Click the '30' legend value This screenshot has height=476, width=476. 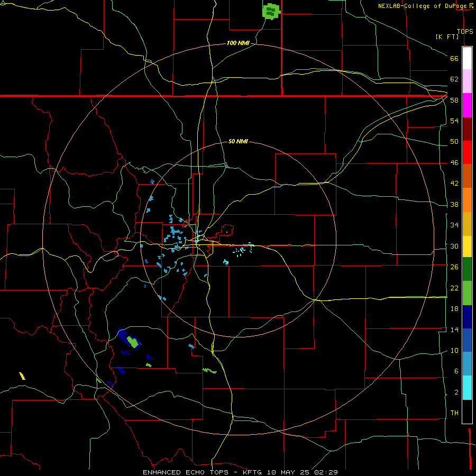click(454, 246)
